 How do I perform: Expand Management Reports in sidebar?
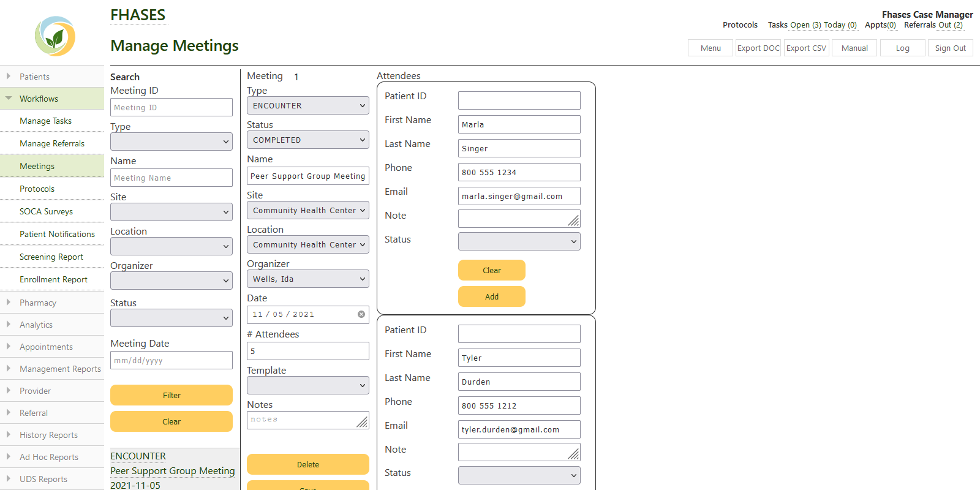tap(52, 369)
